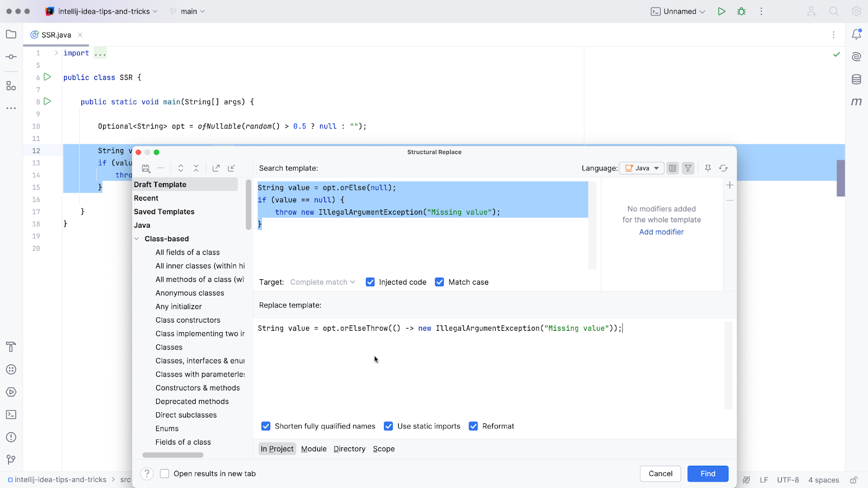Image resolution: width=868 pixels, height=488 pixels.
Task: Toggle the Reformat checkbox
Action: 474,426
